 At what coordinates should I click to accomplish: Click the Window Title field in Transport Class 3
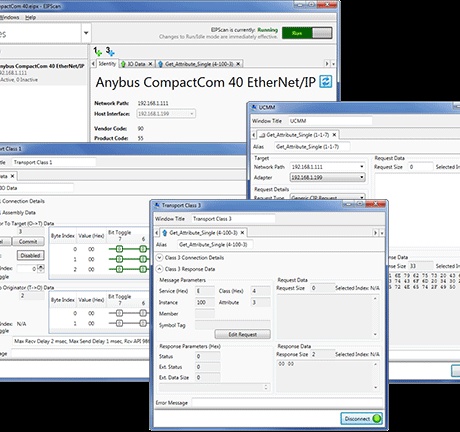(x=233, y=219)
